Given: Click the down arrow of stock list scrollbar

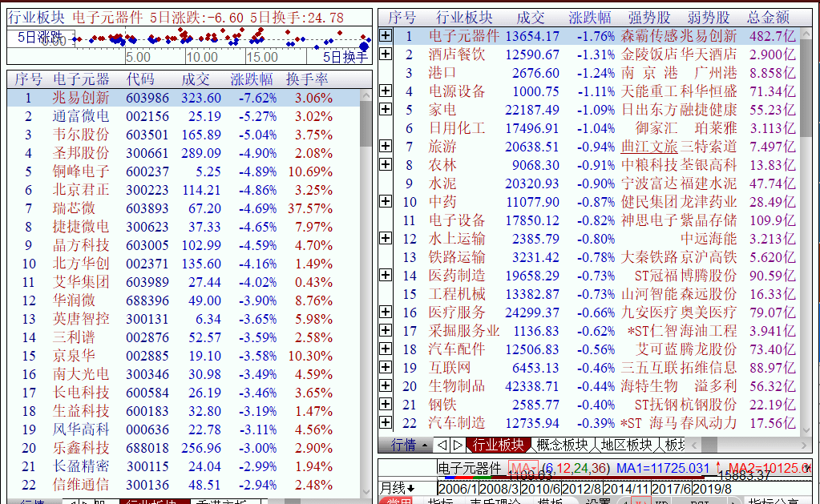Looking at the screenshot, I should click(366, 491).
